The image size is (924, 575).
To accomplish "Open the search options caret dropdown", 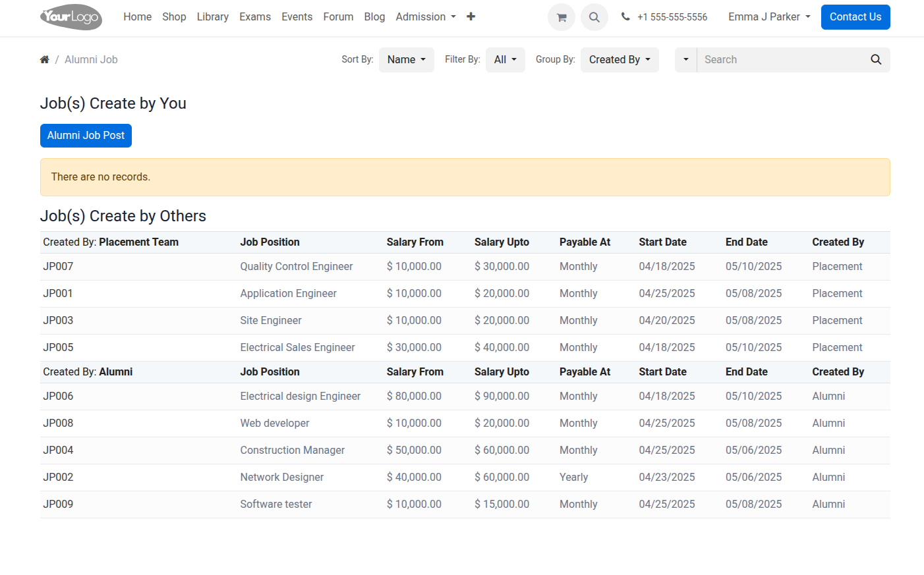I will coord(686,60).
